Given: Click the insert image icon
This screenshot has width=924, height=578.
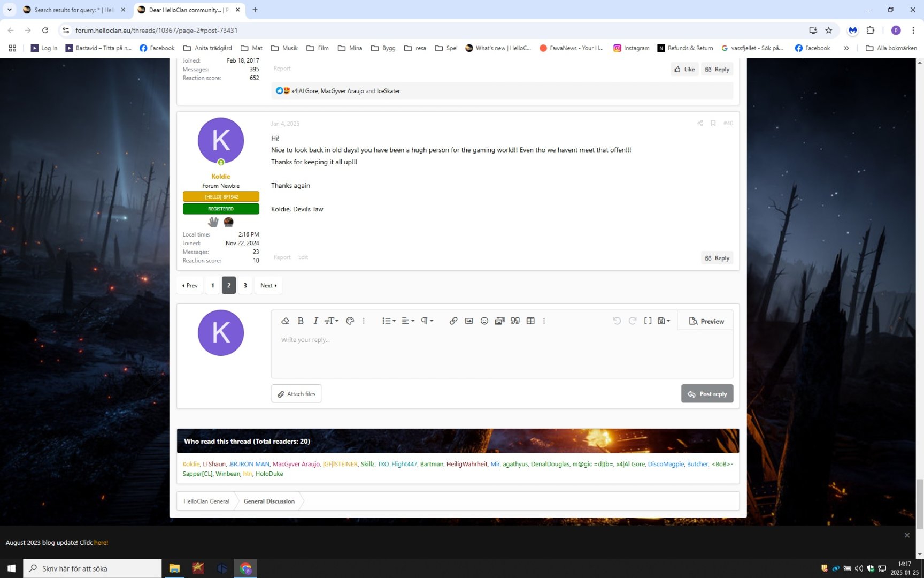Looking at the screenshot, I should pos(469,321).
